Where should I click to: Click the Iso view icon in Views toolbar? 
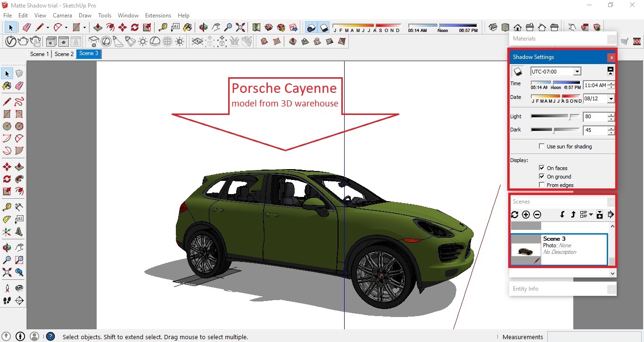coord(493,28)
